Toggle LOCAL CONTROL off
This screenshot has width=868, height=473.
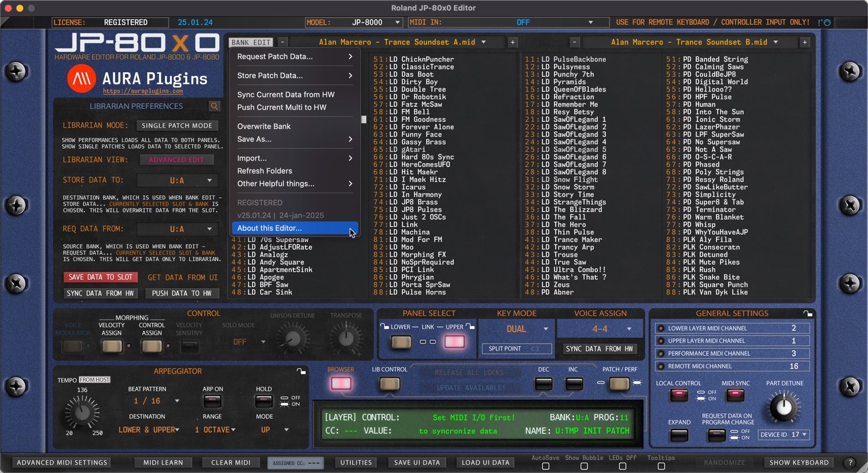(678, 395)
